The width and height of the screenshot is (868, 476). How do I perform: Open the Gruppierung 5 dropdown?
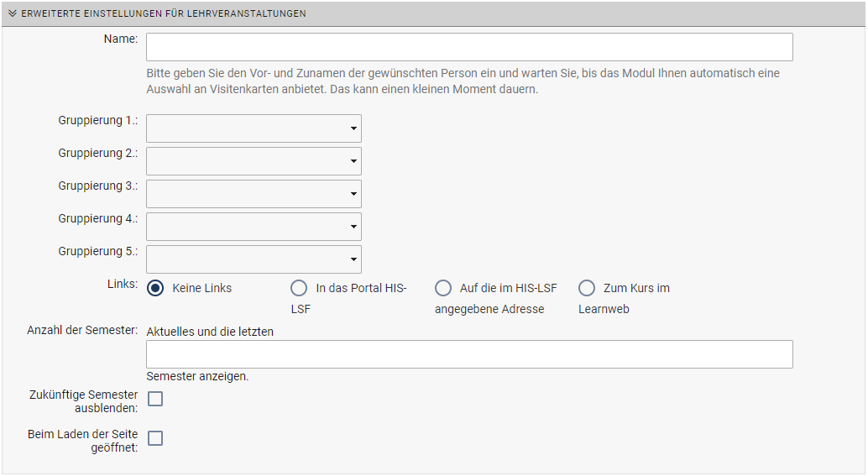(254, 259)
